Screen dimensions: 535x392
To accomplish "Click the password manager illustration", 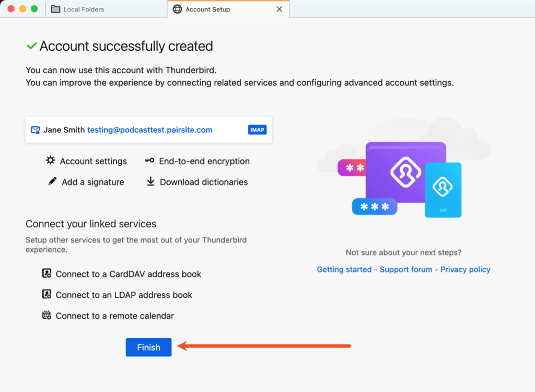I will [x=404, y=174].
